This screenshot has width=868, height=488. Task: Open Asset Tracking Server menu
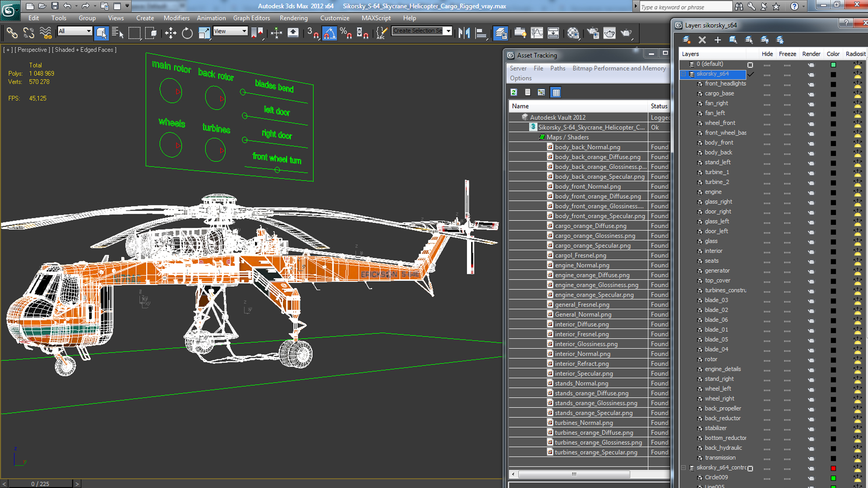coord(518,68)
